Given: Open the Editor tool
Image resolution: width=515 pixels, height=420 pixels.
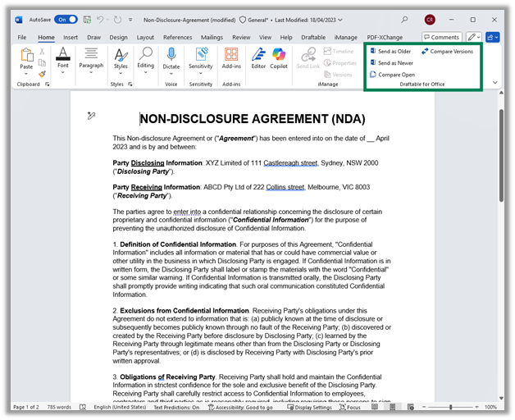Looking at the screenshot, I should [258, 59].
